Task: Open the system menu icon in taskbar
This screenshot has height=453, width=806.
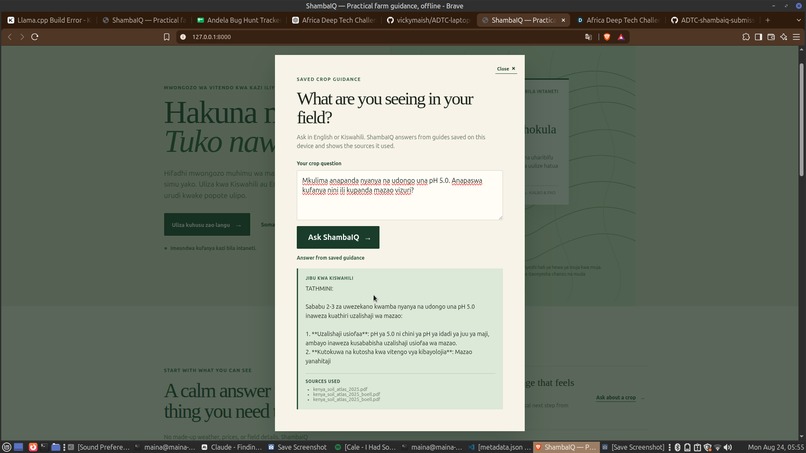Action: (6, 447)
